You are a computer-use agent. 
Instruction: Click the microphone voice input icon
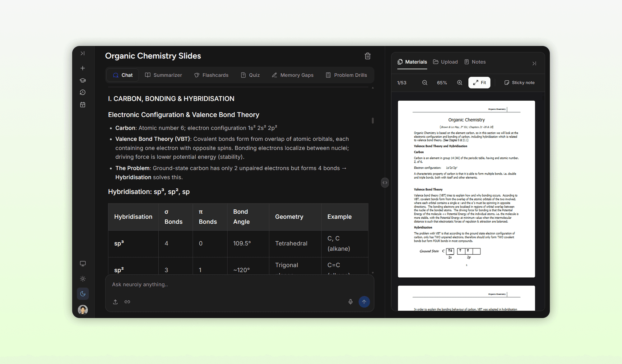tap(350, 302)
